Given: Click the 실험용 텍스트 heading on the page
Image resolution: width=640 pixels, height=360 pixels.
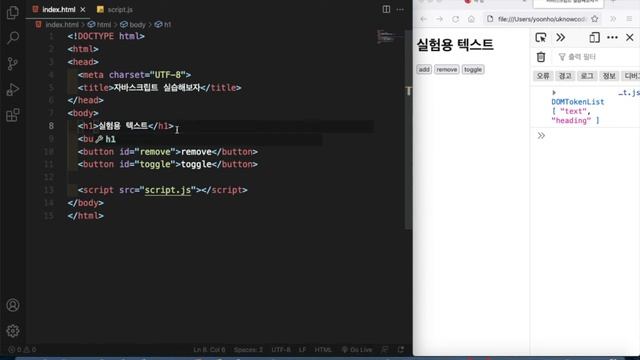Looking at the screenshot, I should pyautogui.click(x=455, y=44).
